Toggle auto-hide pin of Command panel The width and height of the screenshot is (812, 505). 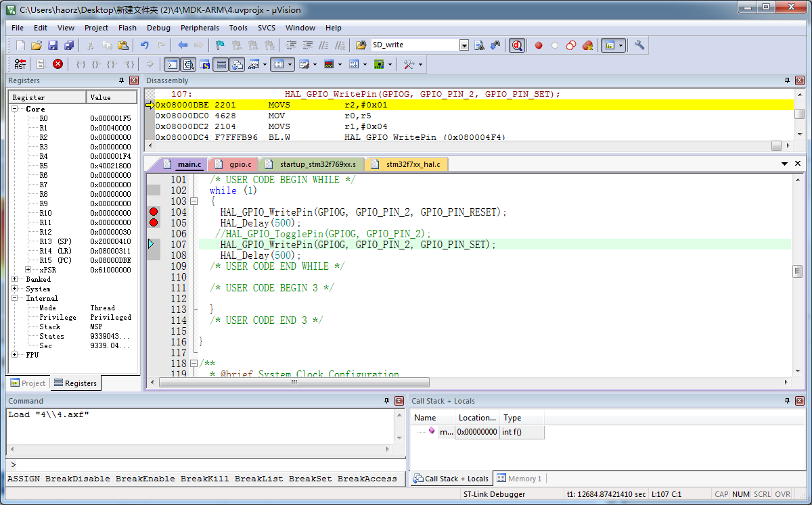point(388,401)
